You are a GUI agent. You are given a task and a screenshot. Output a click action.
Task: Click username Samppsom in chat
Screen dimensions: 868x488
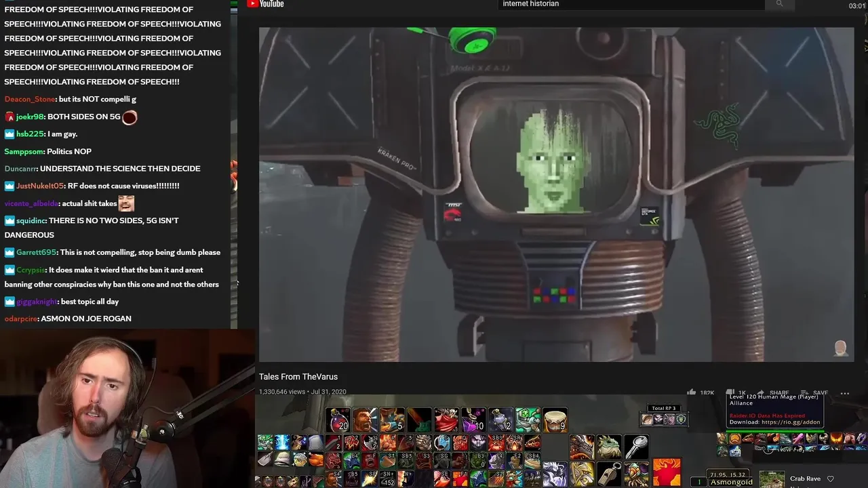point(24,151)
